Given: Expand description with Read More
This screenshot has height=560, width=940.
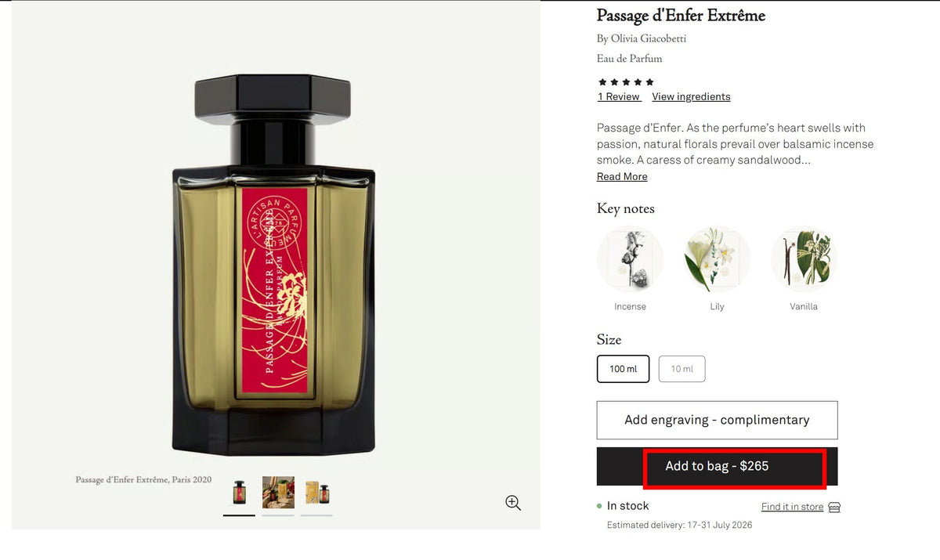Looking at the screenshot, I should point(622,177).
